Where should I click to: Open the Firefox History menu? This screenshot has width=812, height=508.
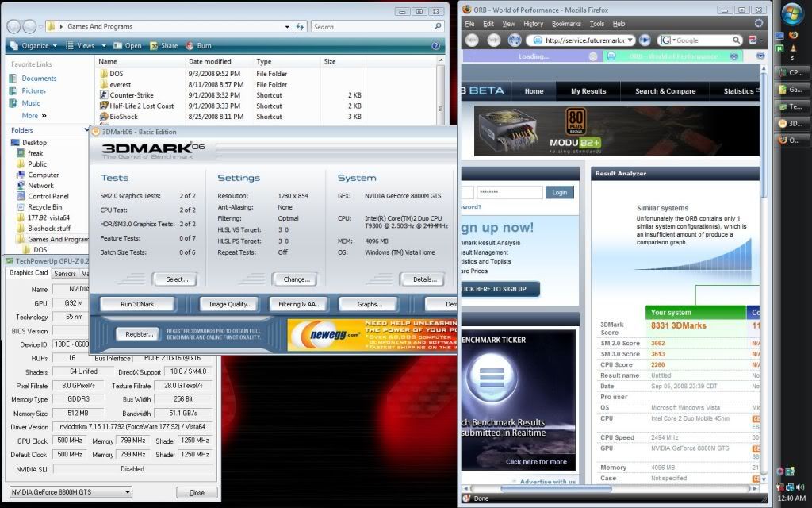(x=533, y=24)
